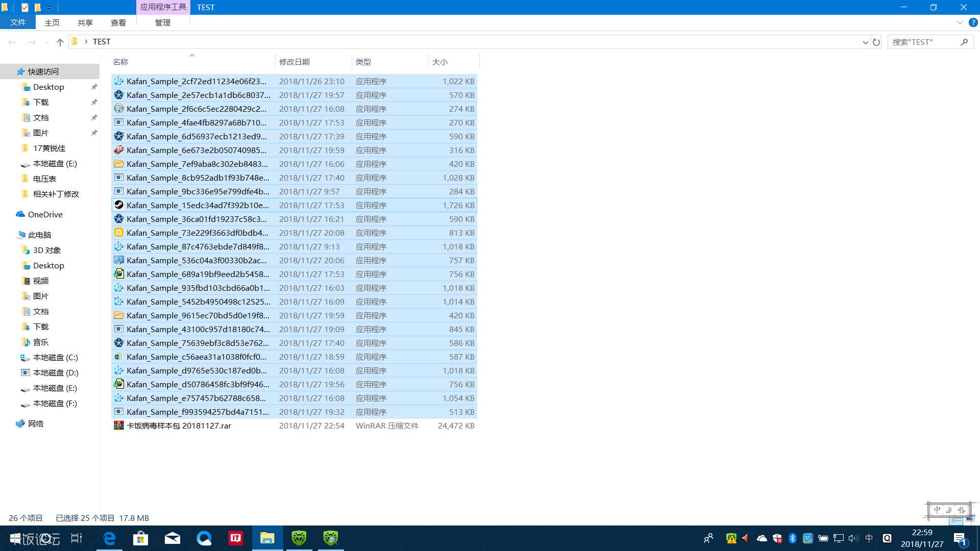980x551 pixels.
Task: Select 网络 in navigation pane
Action: coord(35,423)
